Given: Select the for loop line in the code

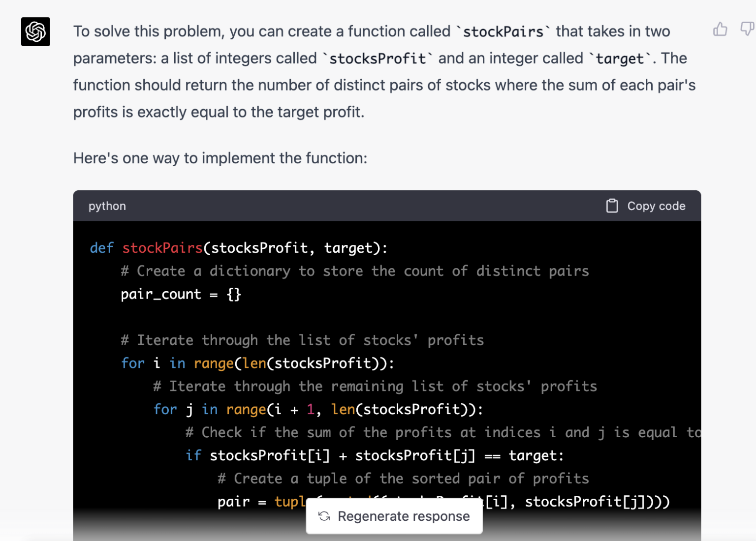Looking at the screenshot, I should [x=256, y=363].
